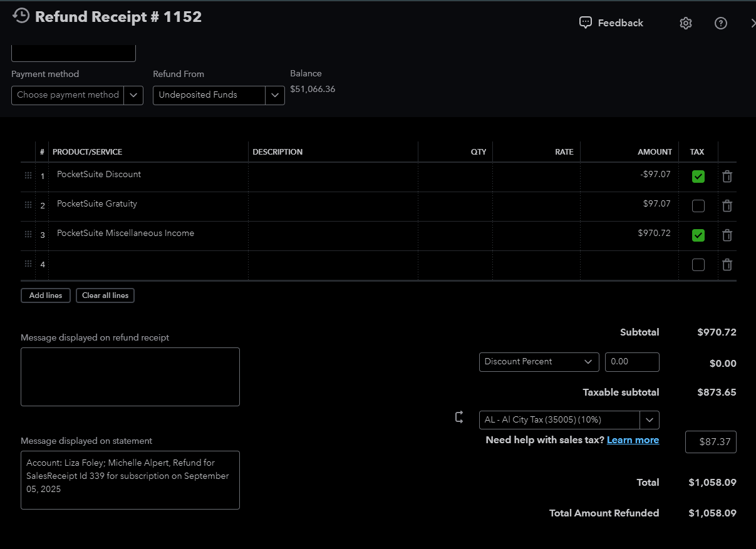Click the swap discount and tax order icon
756x549 pixels.
[x=460, y=418]
